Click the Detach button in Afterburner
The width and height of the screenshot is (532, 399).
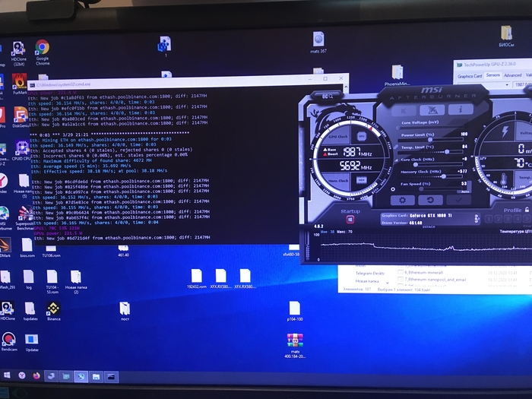(x=429, y=226)
